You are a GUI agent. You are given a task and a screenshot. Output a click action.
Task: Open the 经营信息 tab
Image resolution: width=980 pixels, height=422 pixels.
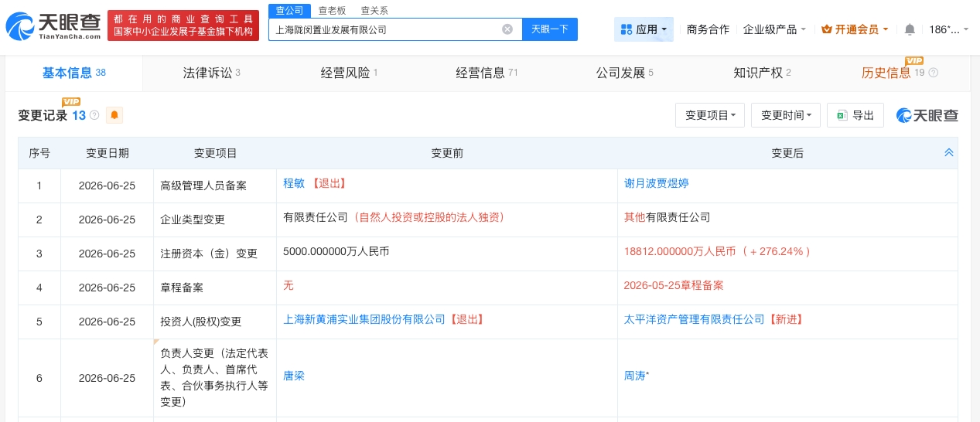click(x=487, y=73)
